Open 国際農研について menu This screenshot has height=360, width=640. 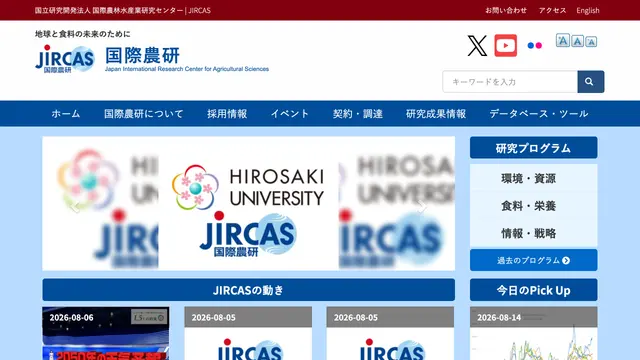[144, 113]
